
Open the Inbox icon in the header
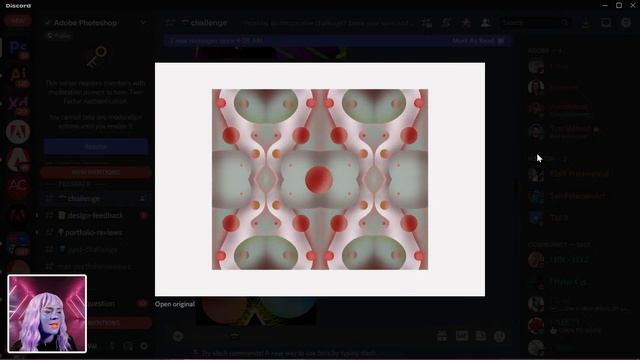click(606, 23)
